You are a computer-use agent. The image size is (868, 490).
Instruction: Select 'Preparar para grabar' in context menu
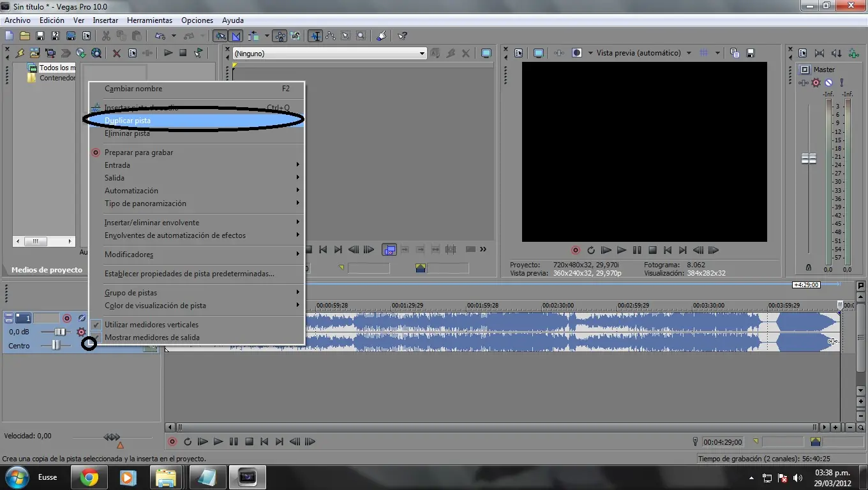click(x=196, y=152)
